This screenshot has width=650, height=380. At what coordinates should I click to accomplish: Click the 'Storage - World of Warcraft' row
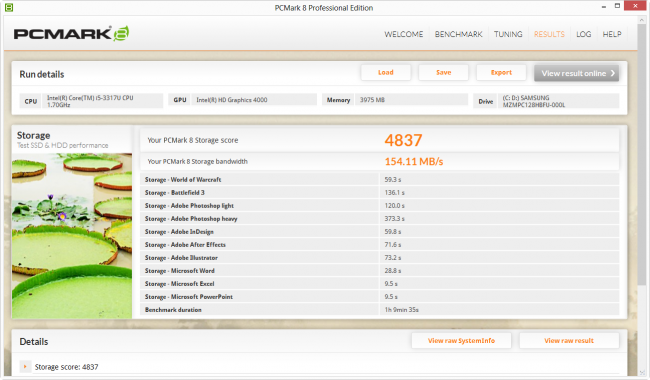click(379, 179)
